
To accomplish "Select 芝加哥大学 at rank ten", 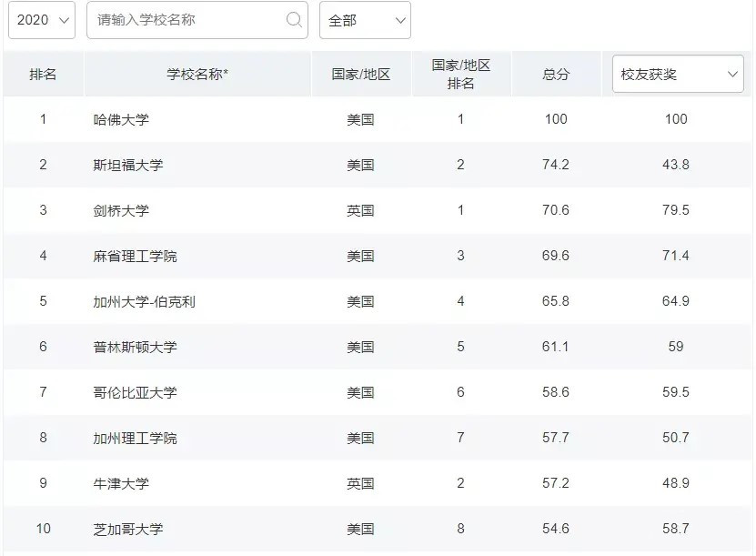I will [129, 529].
